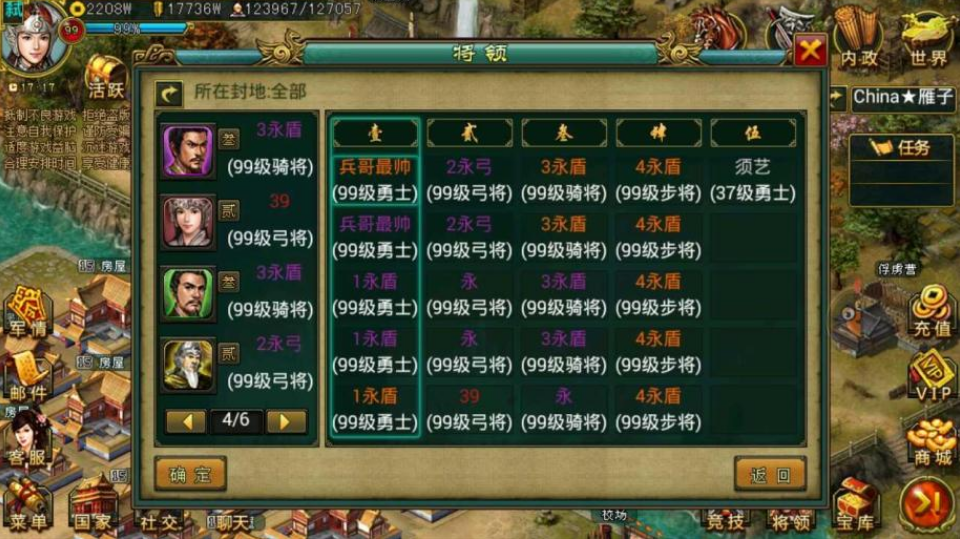Screen dimensions: 960x539
Task: Select the 39 archer general portrait
Action: (x=189, y=222)
